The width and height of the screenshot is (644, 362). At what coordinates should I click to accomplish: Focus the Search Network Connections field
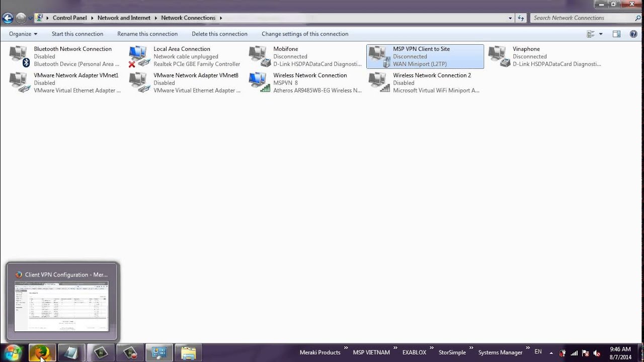tap(583, 18)
